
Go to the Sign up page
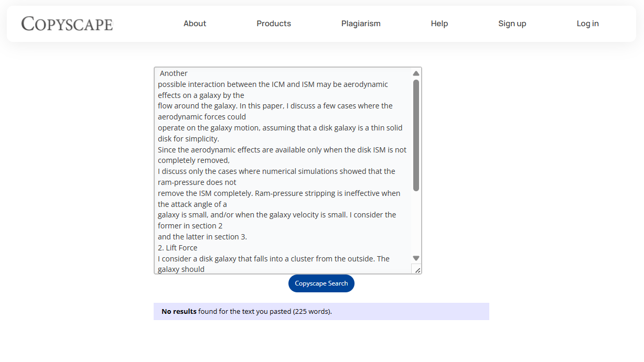512,24
